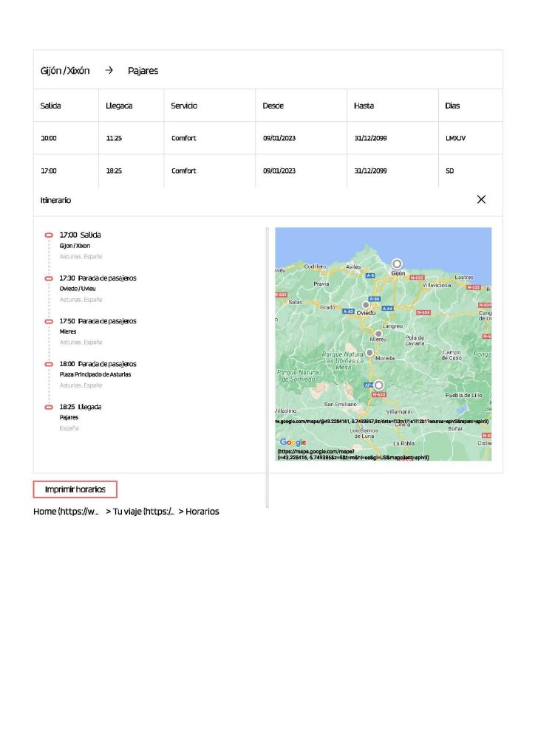
Task: Select the Mieres 17:50 stop marker
Action: 49,321
